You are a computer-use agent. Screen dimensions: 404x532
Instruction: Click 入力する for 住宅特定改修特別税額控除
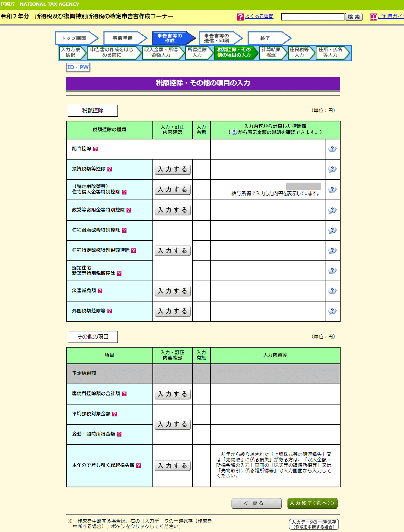coord(173,251)
